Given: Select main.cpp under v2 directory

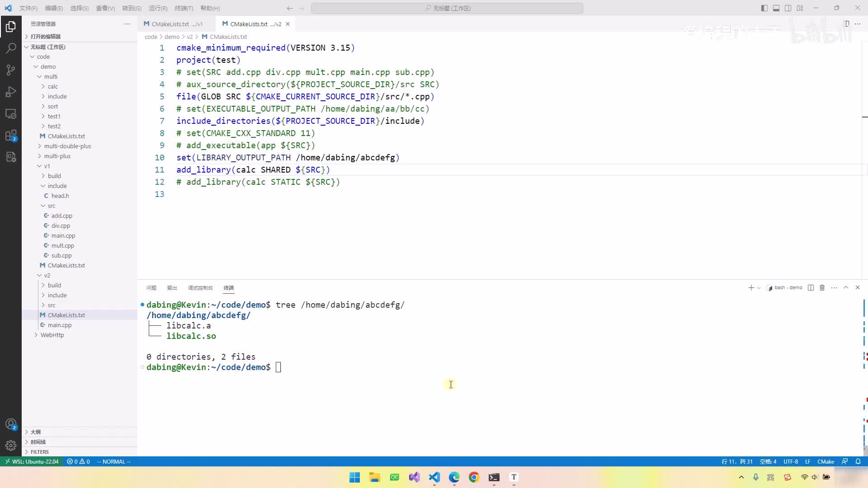Looking at the screenshot, I should pyautogui.click(x=60, y=325).
